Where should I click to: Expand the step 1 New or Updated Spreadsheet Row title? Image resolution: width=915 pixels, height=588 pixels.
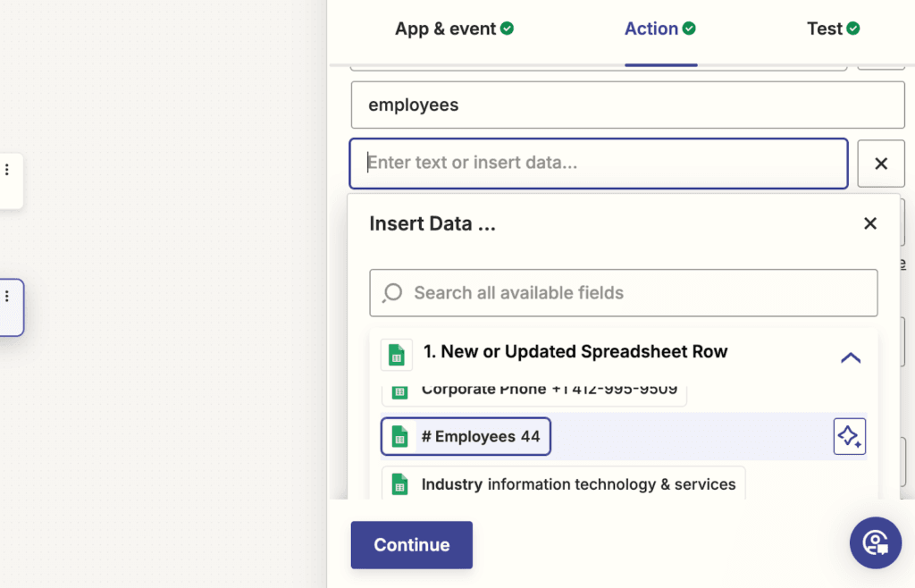click(x=575, y=352)
